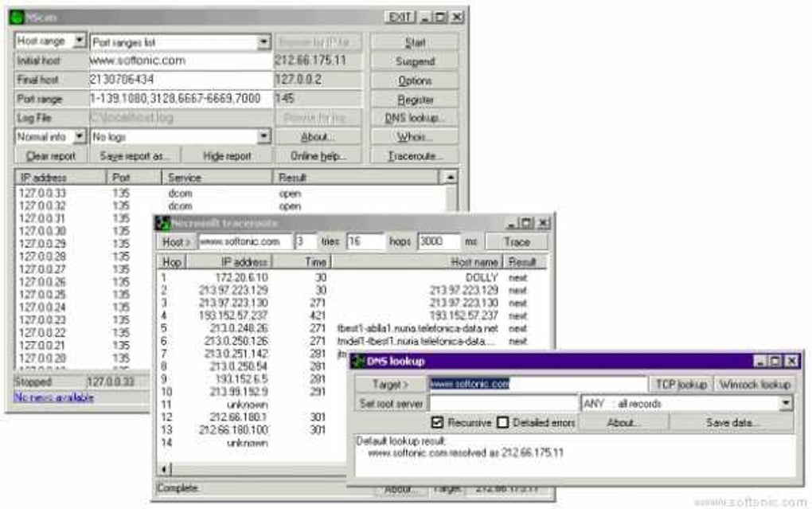The height and width of the screenshot is (509, 812).
Task: Click Save data button
Action: [732, 422]
